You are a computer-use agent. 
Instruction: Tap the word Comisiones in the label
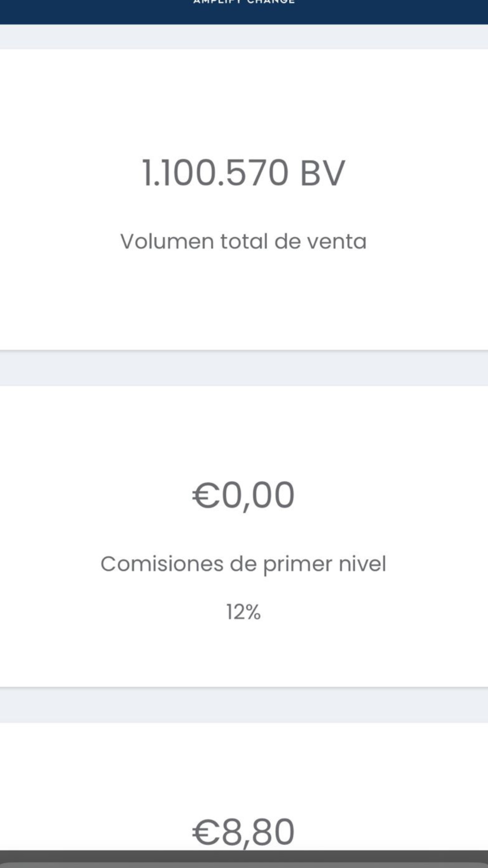[162, 564]
